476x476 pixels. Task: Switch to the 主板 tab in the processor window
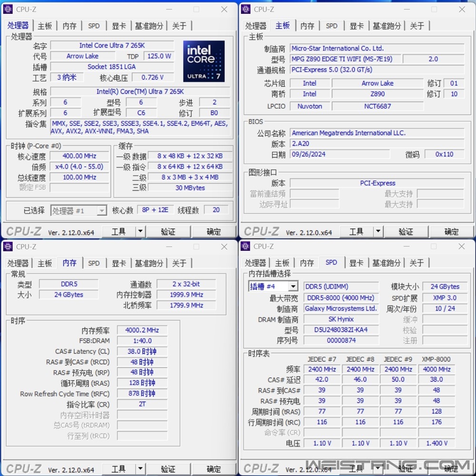click(45, 26)
